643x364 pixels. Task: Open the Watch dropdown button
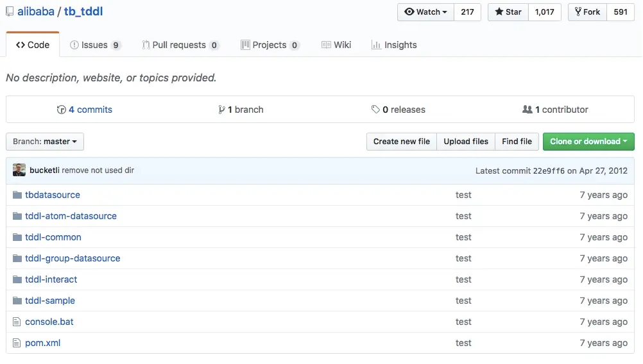click(x=425, y=12)
